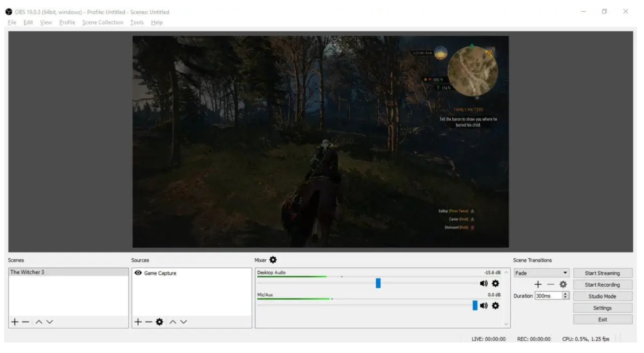Remove the selected source with the minus icon
This screenshot has width=644, height=353.
click(x=148, y=322)
